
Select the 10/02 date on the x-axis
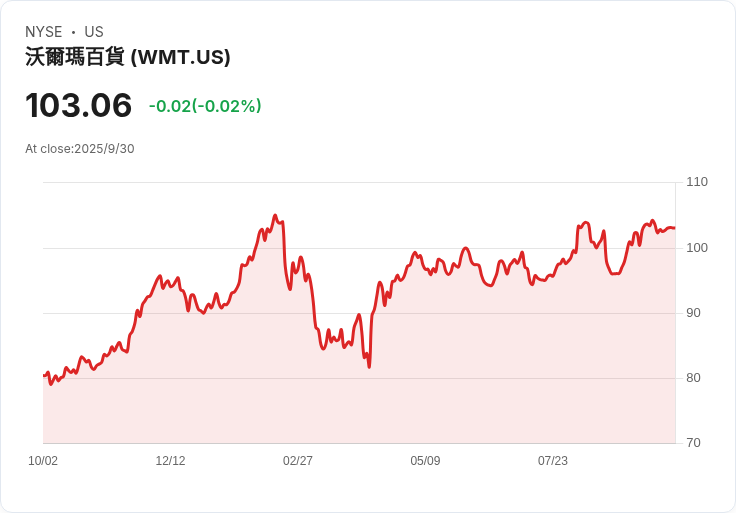[x=43, y=461]
